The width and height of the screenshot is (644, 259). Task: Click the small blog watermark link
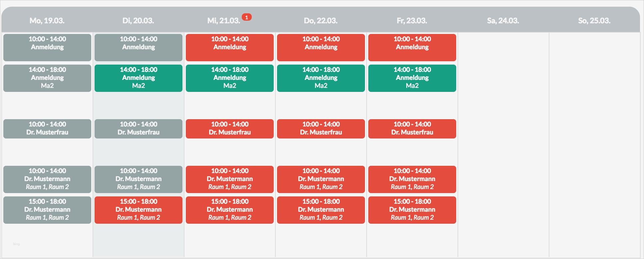16,244
